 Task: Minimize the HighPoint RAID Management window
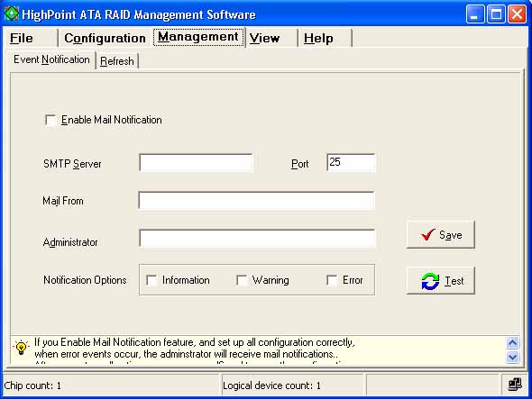pyautogui.click(x=475, y=14)
